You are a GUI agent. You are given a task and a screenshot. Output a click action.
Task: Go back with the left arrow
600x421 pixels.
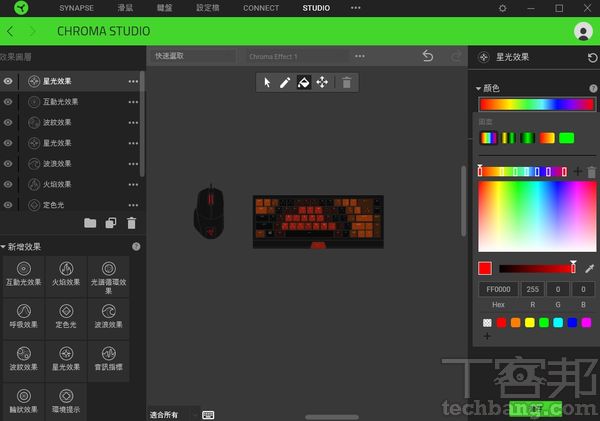point(10,31)
